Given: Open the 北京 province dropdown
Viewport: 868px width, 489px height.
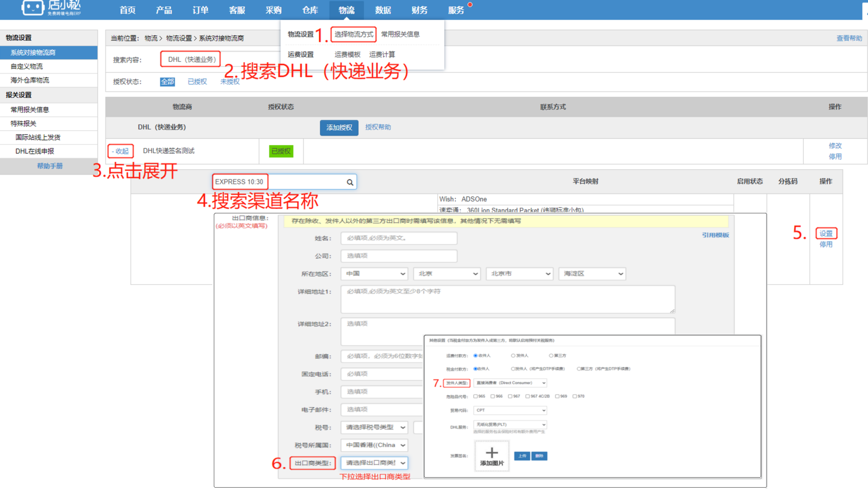Looking at the screenshot, I should point(447,274).
